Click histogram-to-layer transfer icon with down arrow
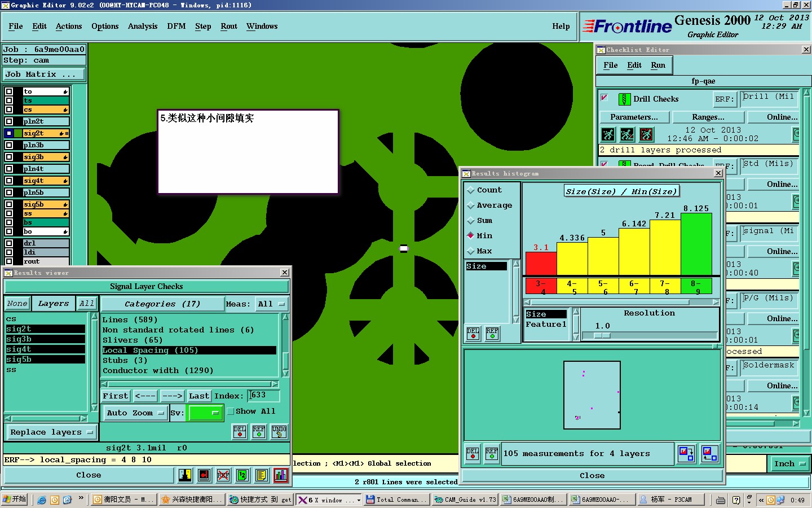Viewport: 812px width, 508px height. (686, 454)
